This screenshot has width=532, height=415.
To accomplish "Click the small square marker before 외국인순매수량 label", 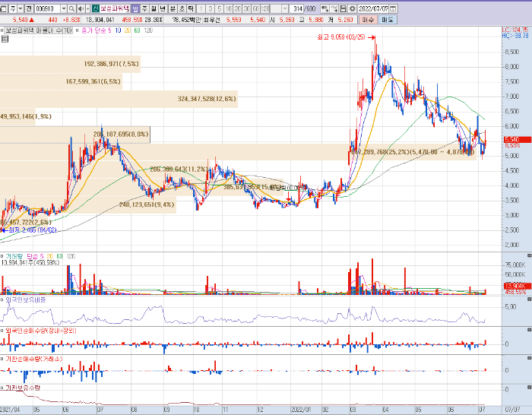I will point(2,331).
